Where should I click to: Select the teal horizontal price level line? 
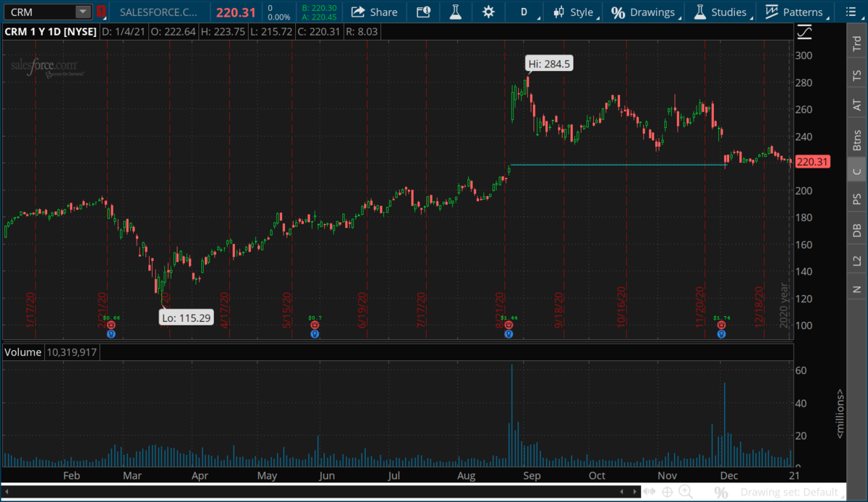click(x=618, y=166)
